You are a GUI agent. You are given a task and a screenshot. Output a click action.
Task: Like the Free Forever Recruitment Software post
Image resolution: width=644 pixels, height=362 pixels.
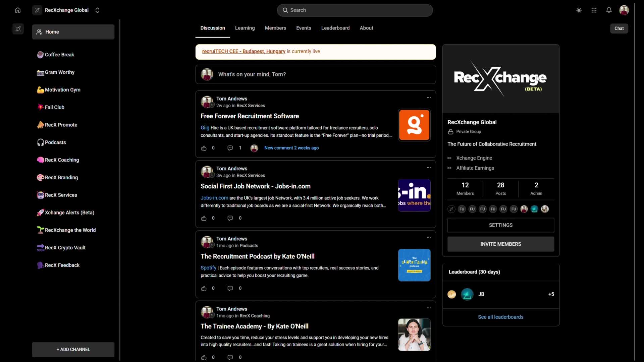click(x=204, y=148)
